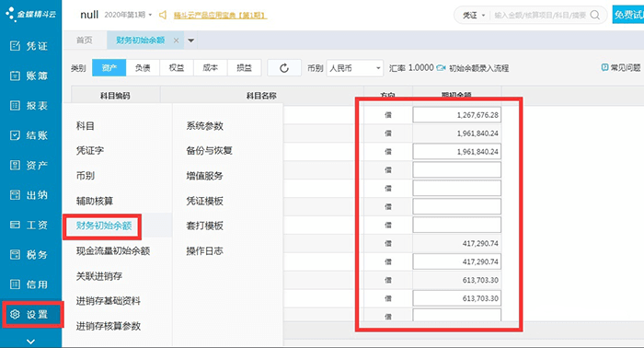Viewport: 644px width, 348px height.
Task: Choose 关联进销存 in the settings menu
Action: pos(99,276)
